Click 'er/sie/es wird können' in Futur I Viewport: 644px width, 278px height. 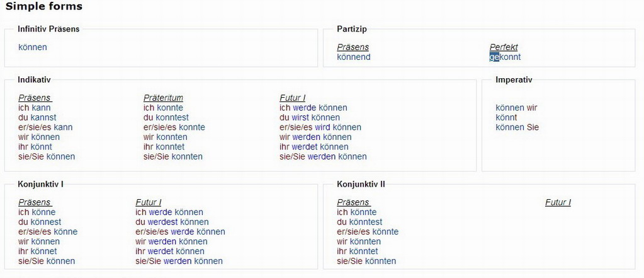point(320,127)
